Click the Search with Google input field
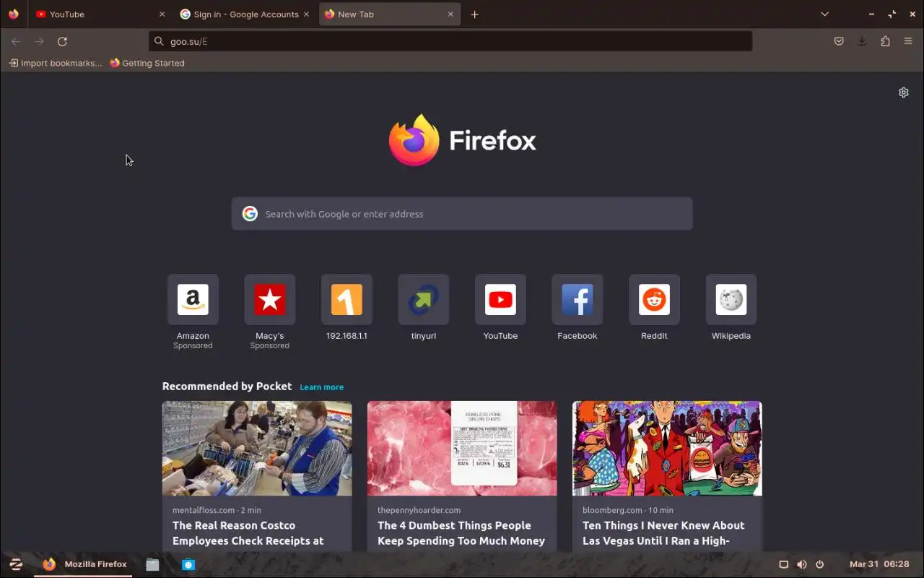This screenshot has height=578, width=924. (x=462, y=214)
